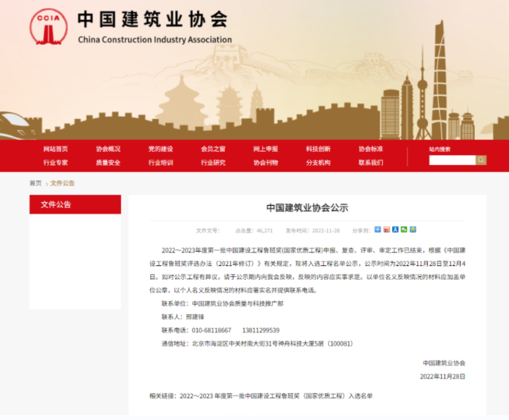
Task: Open 会员之窗 navigation item
Action: 213,148
